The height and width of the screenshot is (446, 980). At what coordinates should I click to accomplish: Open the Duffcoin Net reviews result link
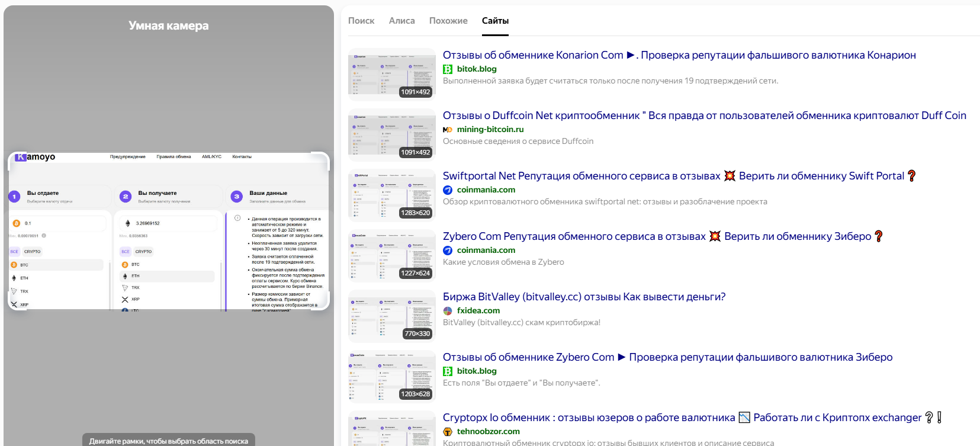pos(704,115)
